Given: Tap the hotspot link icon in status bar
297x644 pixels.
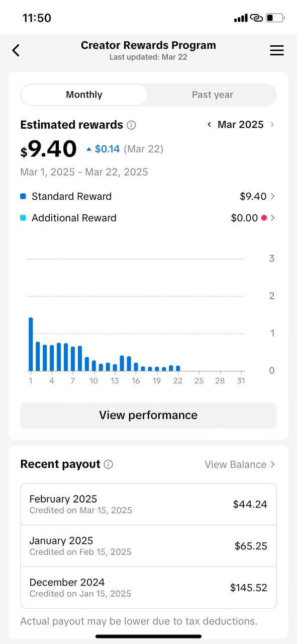Looking at the screenshot, I should click(256, 18).
